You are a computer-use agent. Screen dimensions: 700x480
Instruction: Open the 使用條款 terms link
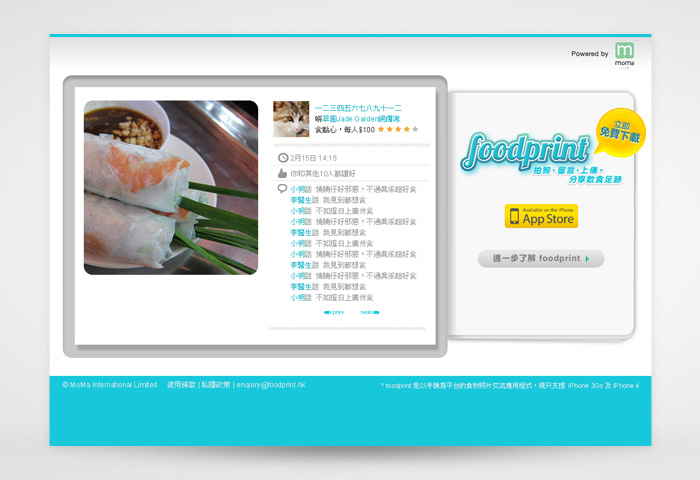(x=181, y=385)
